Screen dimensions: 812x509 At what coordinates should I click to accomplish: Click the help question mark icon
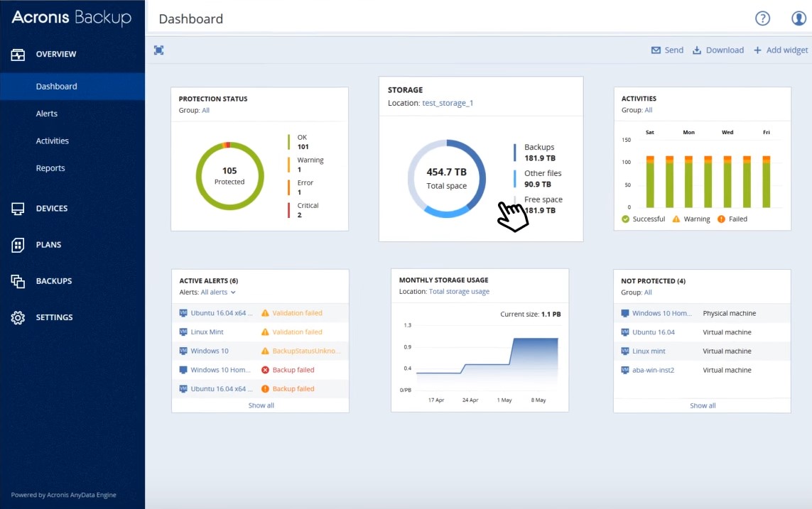[762, 18]
